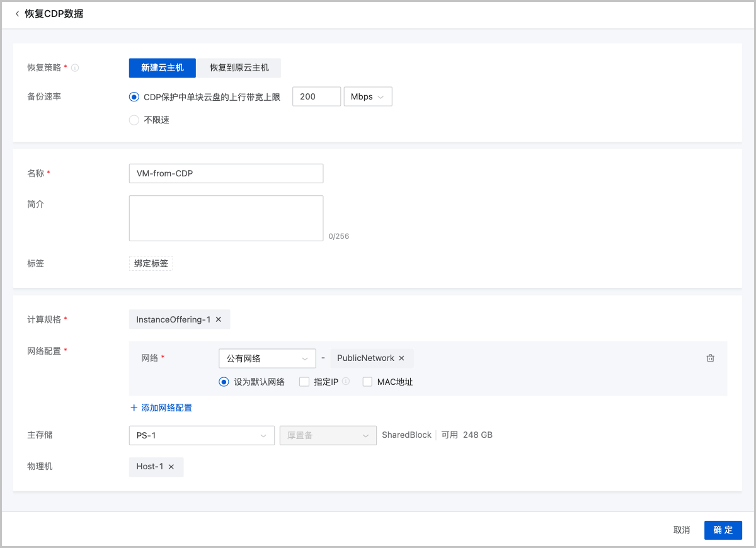The height and width of the screenshot is (548, 756).
Task: Click the 确定 confirm button
Action: pos(723,530)
